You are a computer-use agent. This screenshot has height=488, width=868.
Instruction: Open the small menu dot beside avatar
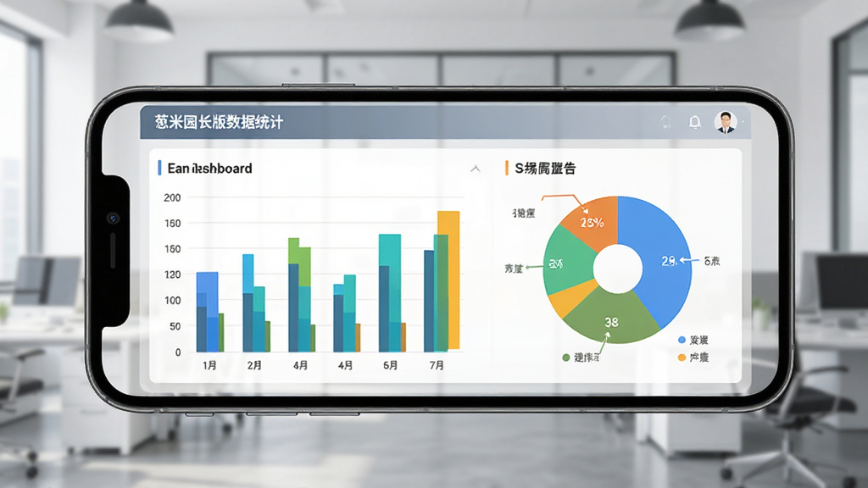point(743,122)
